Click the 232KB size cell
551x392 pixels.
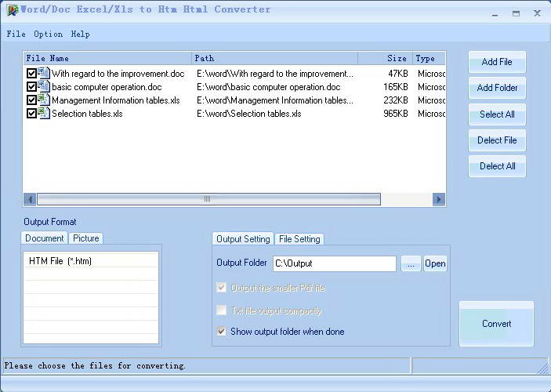pyautogui.click(x=395, y=100)
